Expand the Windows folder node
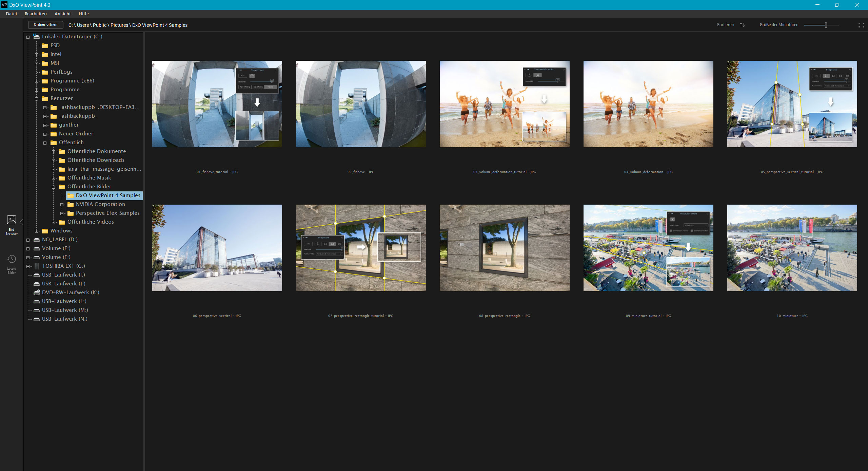Image resolution: width=868 pixels, height=471 pixels. click(x=37, y=231)
